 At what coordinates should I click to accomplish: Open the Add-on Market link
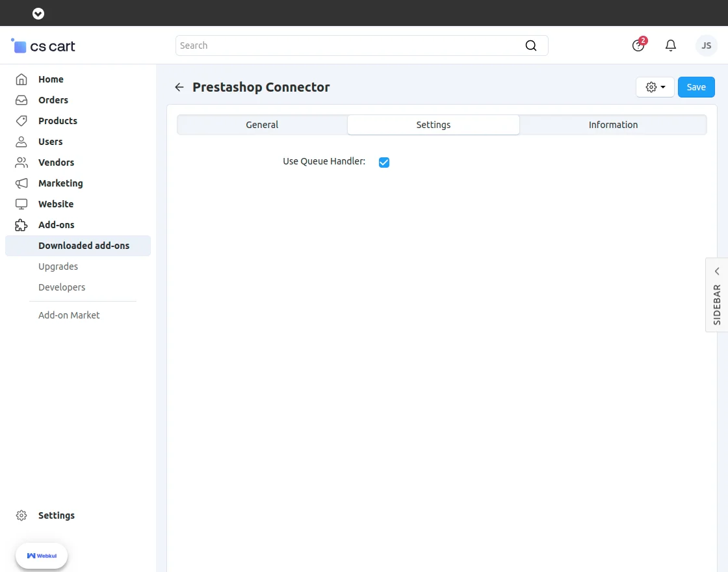pos(69,315)
